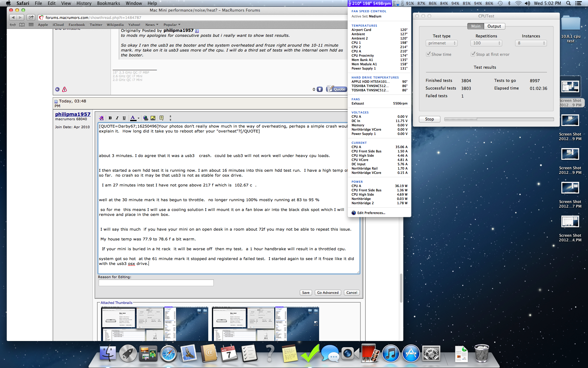Click the Wrap Quote tags icon
Image resolution: width=588 pixels, height=368 pixels.
coord(161,118)
